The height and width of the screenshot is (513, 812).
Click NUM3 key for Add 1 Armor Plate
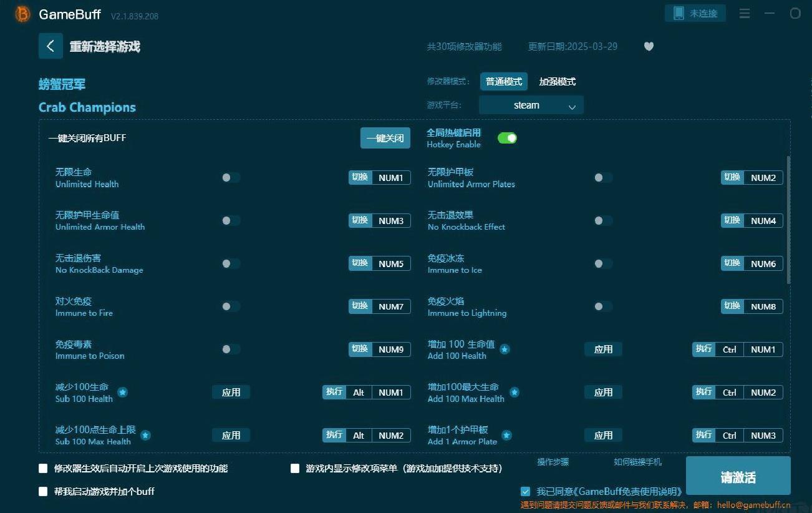(x=763, y=435)
